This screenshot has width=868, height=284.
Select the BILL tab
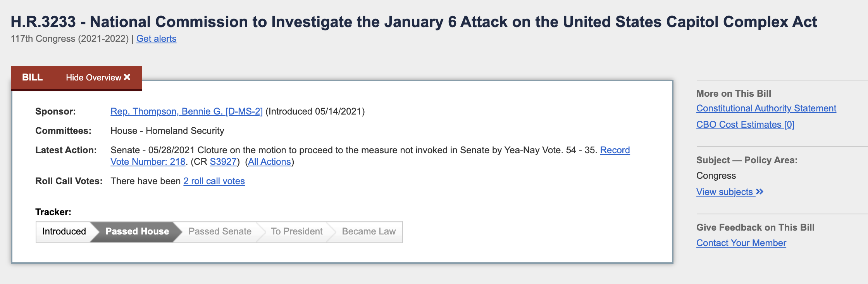click(32, 77)
